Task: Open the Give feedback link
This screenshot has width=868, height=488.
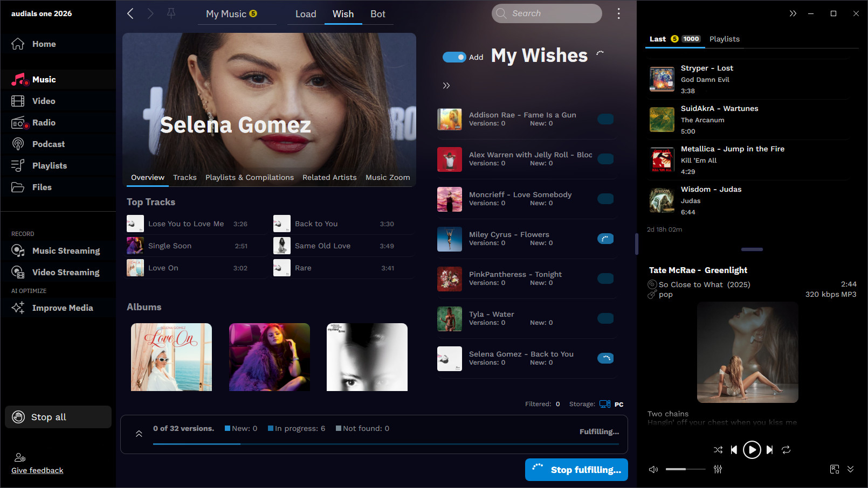Action: 37,470
